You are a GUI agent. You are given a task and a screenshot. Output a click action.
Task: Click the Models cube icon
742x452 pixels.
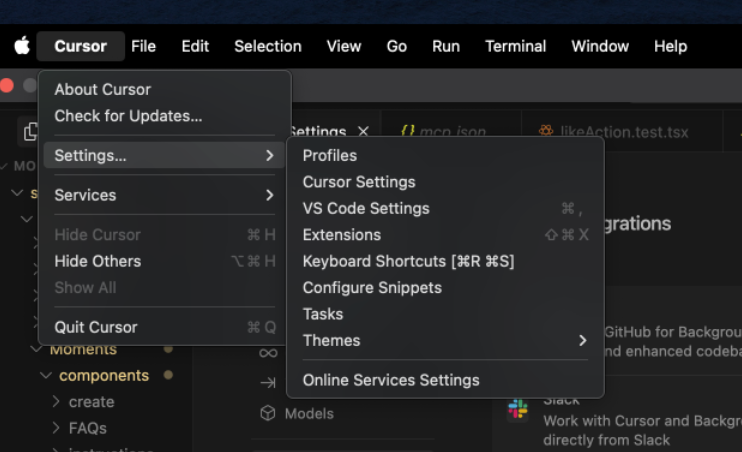(267, 413)
